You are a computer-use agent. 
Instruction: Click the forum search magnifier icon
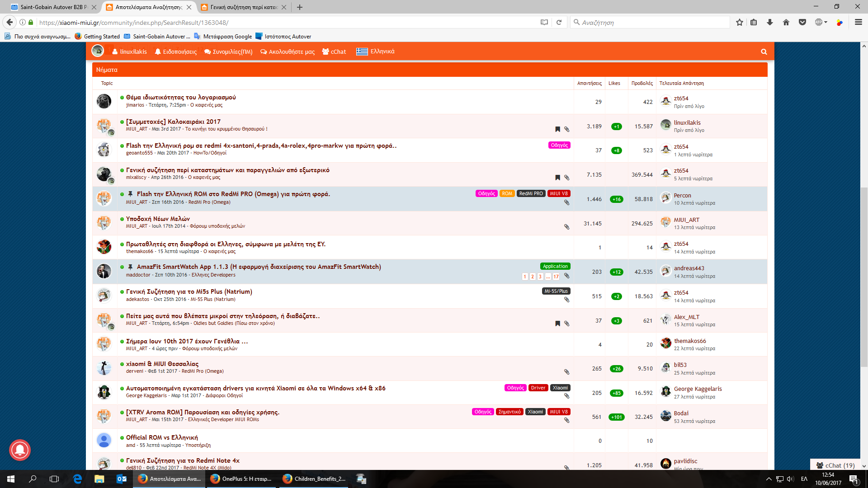click(764, 52)
